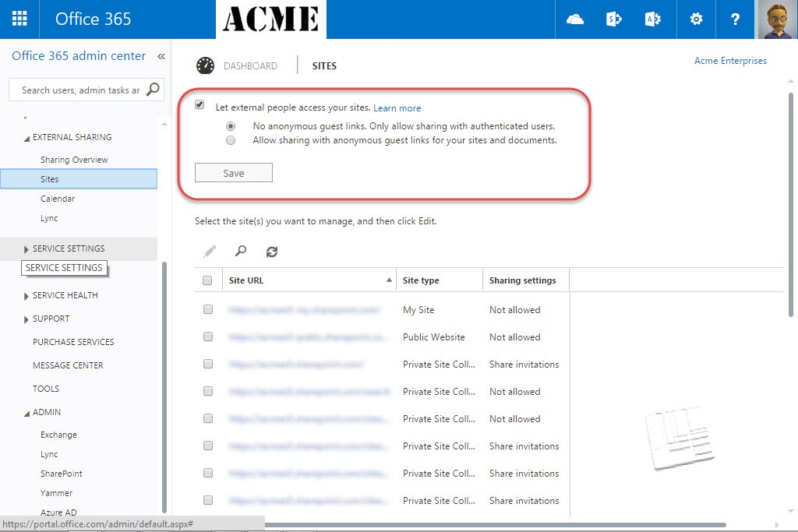Open the SharePoint admin header icon

pos(614,19)
